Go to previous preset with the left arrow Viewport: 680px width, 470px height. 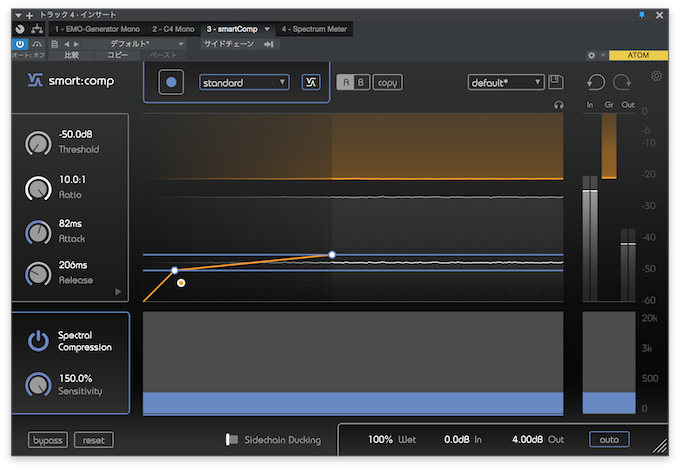click(x=67, y=44)
